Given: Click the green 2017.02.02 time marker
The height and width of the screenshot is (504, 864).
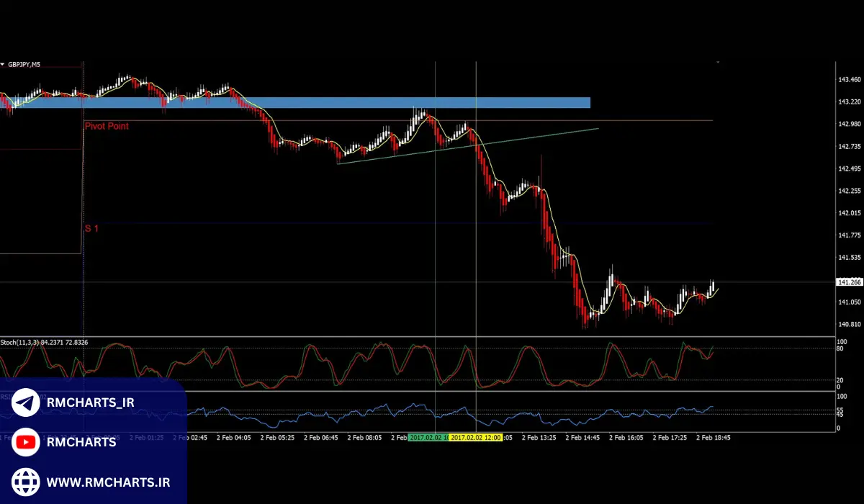Looking at the screenshot, I should pyautogui.click(x=428, y=437).
